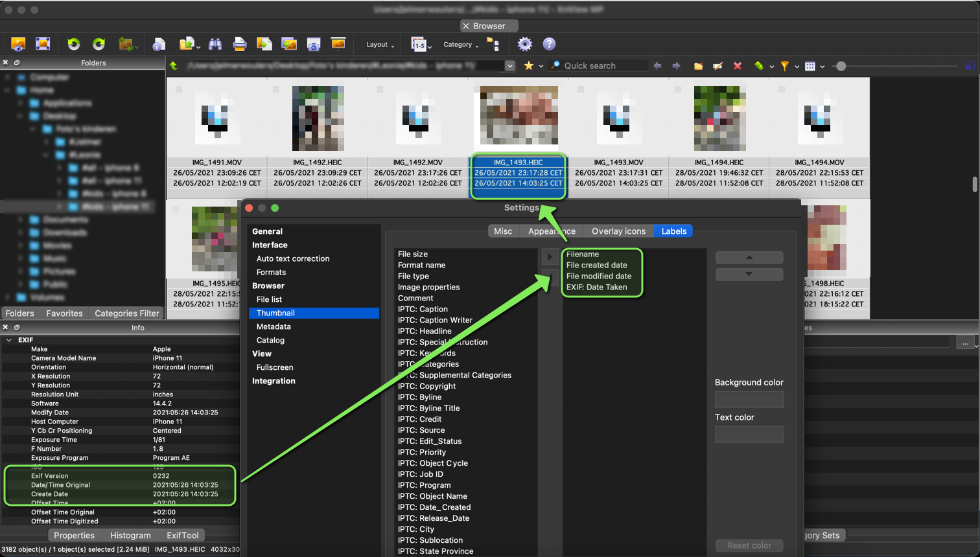The height and width of the screenshot is (557, 980).
Task: Collapse the EXIF section in Info panel
Action: 9,340
